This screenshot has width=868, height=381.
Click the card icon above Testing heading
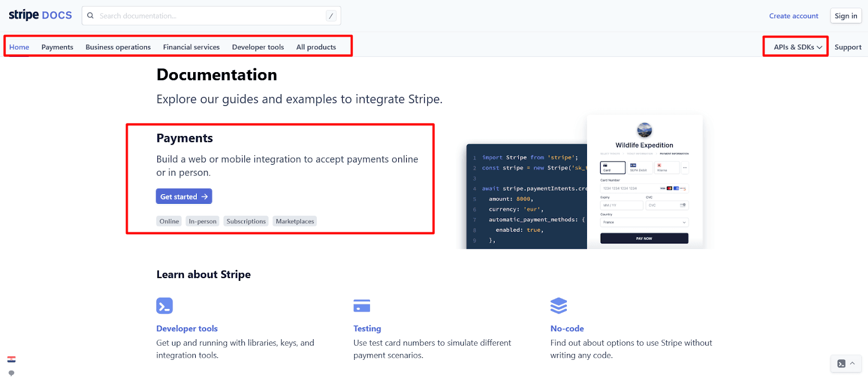coord(361,306)
